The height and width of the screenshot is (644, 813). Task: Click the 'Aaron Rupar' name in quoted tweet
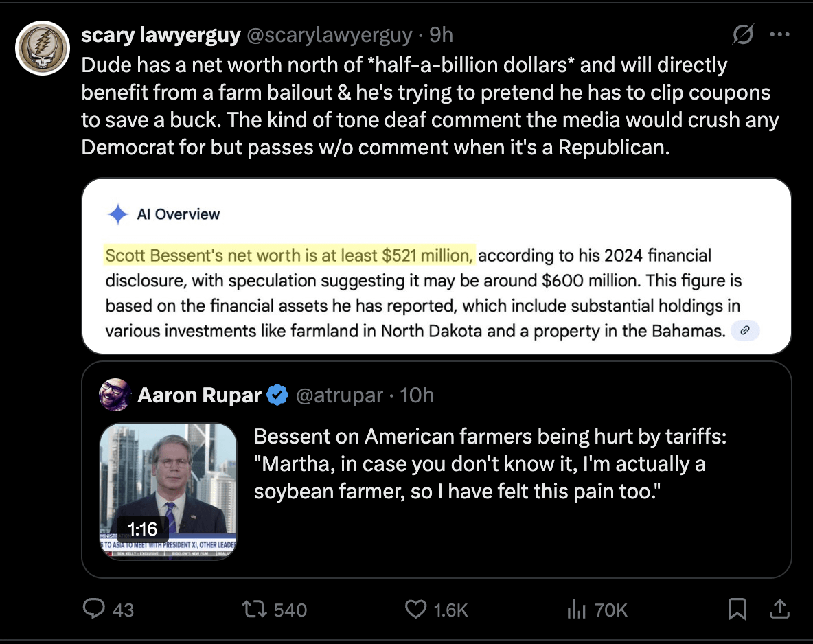[200, 395]
